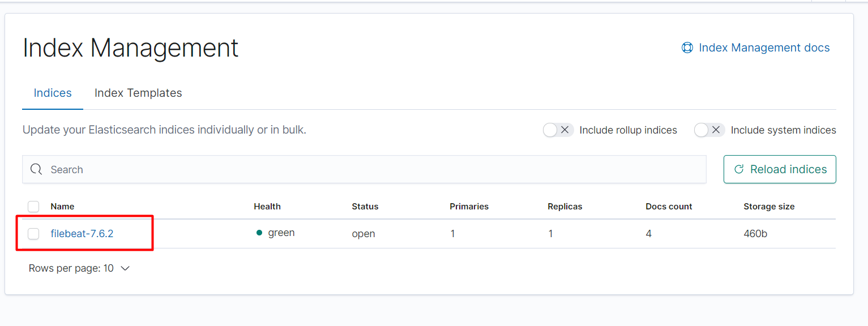Switch to the Indices tab
This screenshot has height=326, width=868.
click(53, 93)
